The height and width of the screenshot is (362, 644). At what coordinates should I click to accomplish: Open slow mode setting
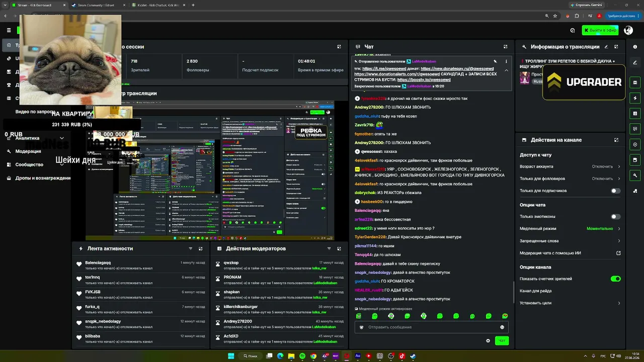(570, 229)
